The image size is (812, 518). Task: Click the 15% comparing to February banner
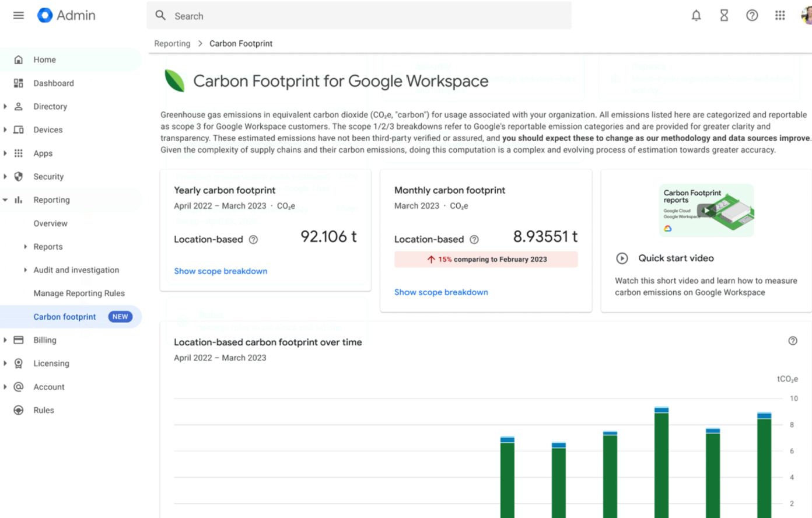click(x=486, y=259)
